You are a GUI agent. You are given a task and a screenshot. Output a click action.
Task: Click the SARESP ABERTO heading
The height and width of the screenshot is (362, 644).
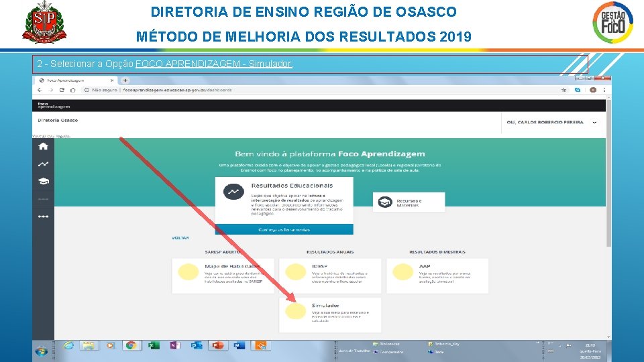(x=223, y=252)
